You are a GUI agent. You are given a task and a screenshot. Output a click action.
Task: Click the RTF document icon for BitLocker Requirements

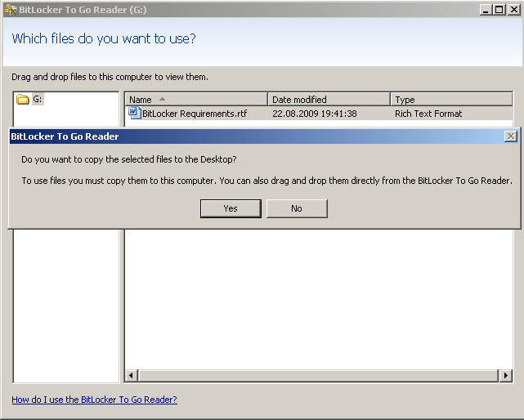pyautogui.click(x=134, y=113)
